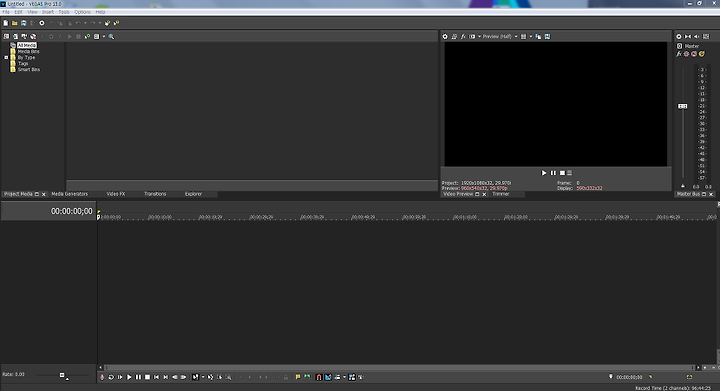Open the Master Bus Mixing Console icon
The width and height of the screenshot is (720, 391).
click(x=706, y=36)
